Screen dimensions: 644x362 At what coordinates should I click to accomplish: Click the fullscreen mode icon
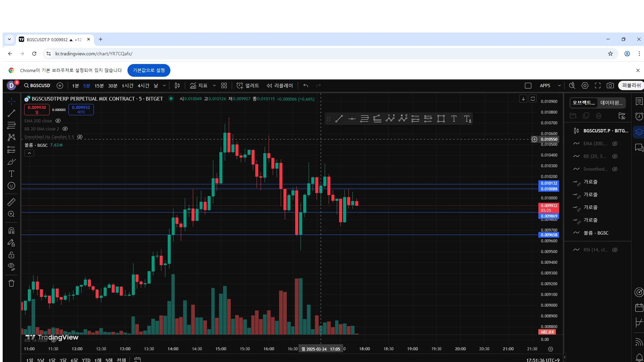(597, 85)
